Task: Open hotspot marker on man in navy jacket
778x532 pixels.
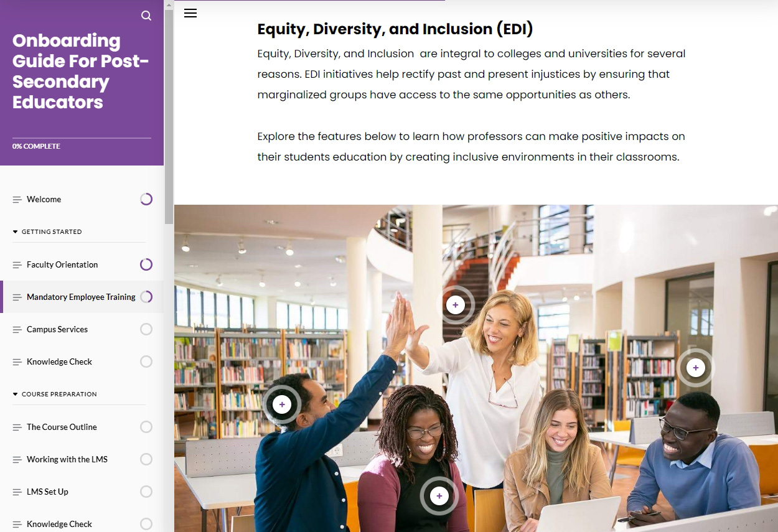Action: click(282, 404)
